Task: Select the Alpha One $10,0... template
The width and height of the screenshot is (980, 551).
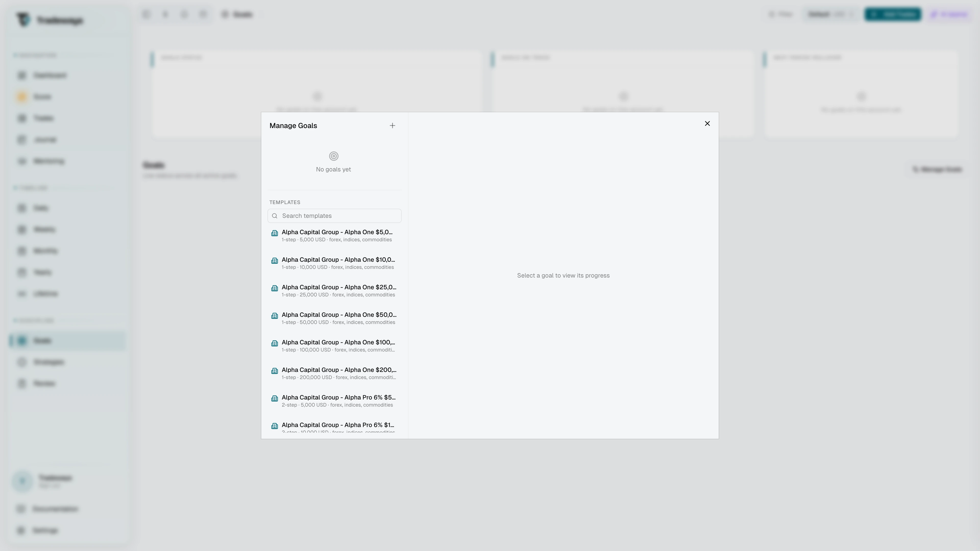Action: (334, 263)
